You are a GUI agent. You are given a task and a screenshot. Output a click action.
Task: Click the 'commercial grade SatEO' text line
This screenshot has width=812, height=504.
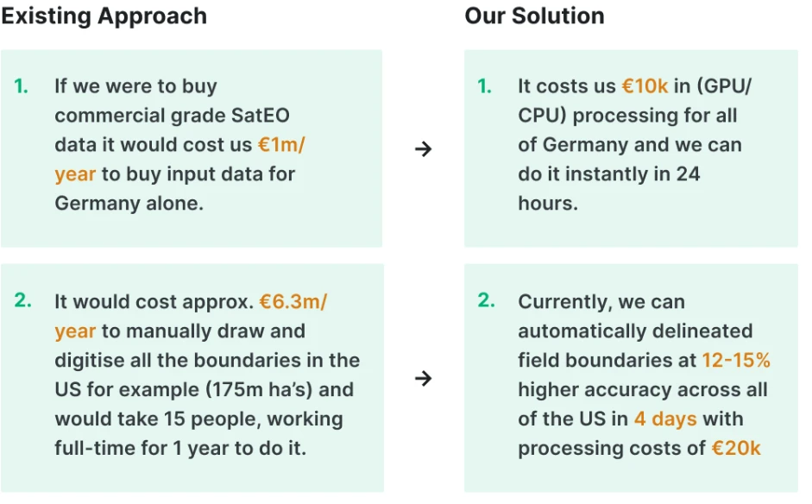coord(172,116)
